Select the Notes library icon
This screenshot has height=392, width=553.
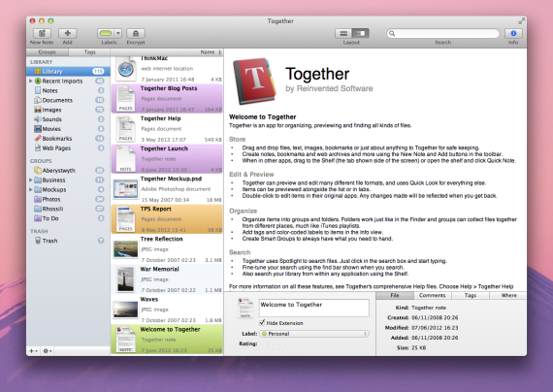(x=38, y=90)
